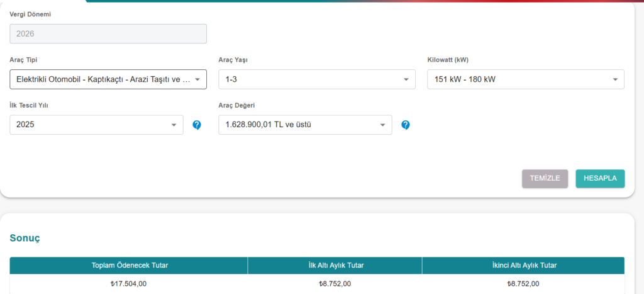
Task: Click the İlk Altı Aylık Tutar column header
Action: pyautogui.click(x=335, y=266)
